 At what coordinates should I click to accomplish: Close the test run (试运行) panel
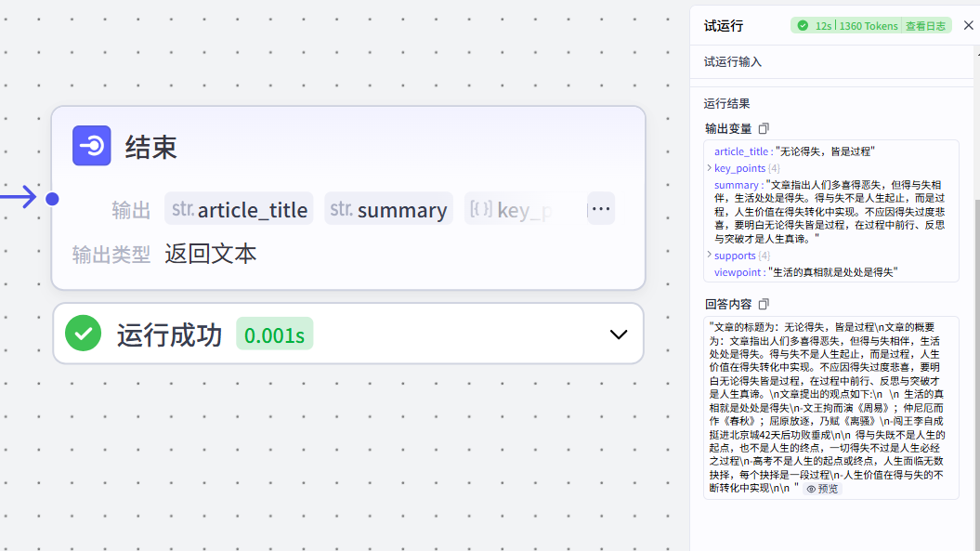(968, 26)
